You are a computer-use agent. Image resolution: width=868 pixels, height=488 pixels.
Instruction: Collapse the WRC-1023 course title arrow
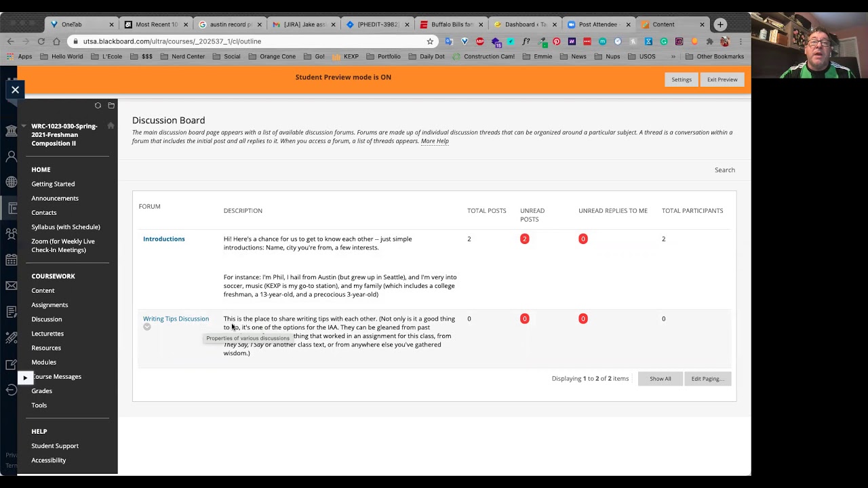24,126
